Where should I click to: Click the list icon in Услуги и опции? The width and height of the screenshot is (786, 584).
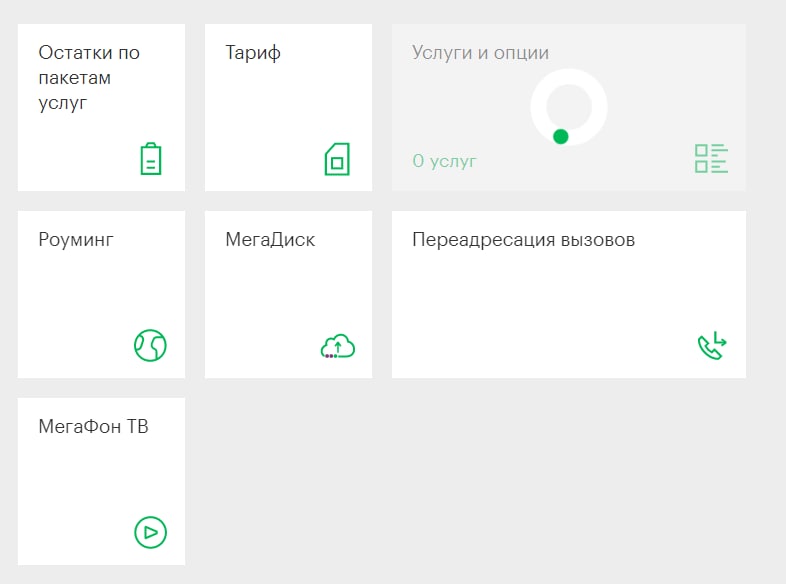click(711, 158)
